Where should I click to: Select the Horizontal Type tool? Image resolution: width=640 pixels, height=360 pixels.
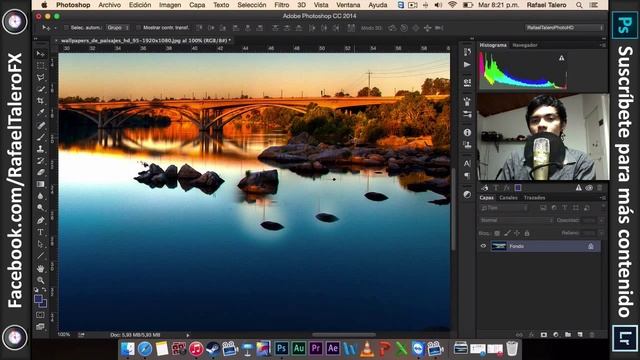[40, 232]
